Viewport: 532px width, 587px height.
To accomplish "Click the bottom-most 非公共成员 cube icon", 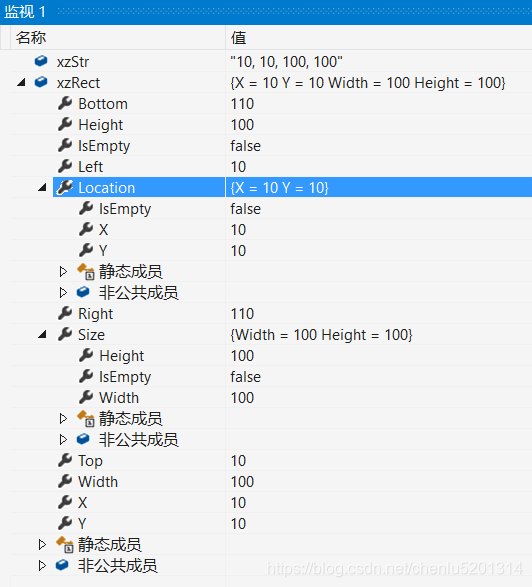I will 62,565.
